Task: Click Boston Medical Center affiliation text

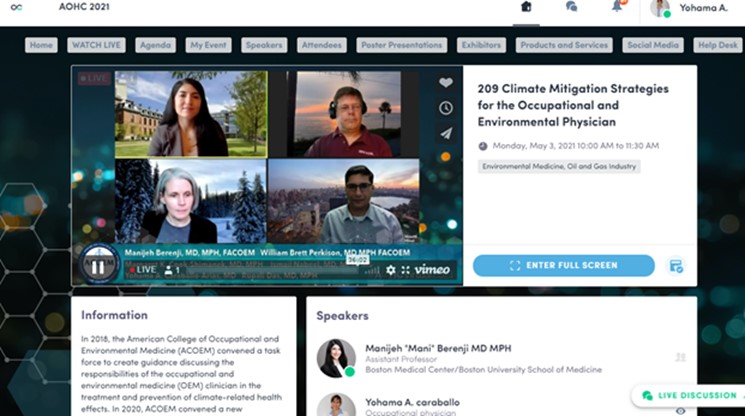Action: (x=483, y=369)
